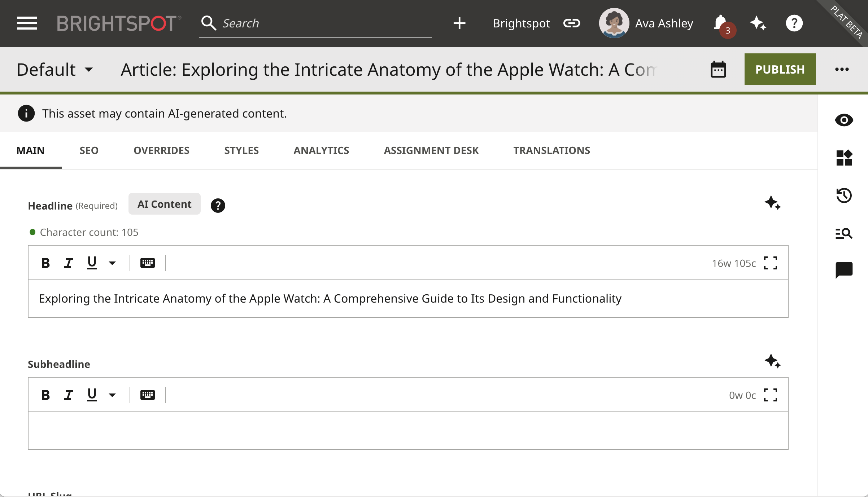The image size is (868, 497).
Task: Open the widgets shapes panel icon
Action: [844, 158]
